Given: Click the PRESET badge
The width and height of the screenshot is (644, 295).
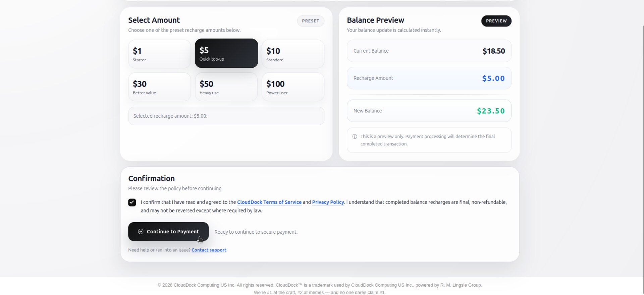Looking at the screenshot, I should click(311, 21).
